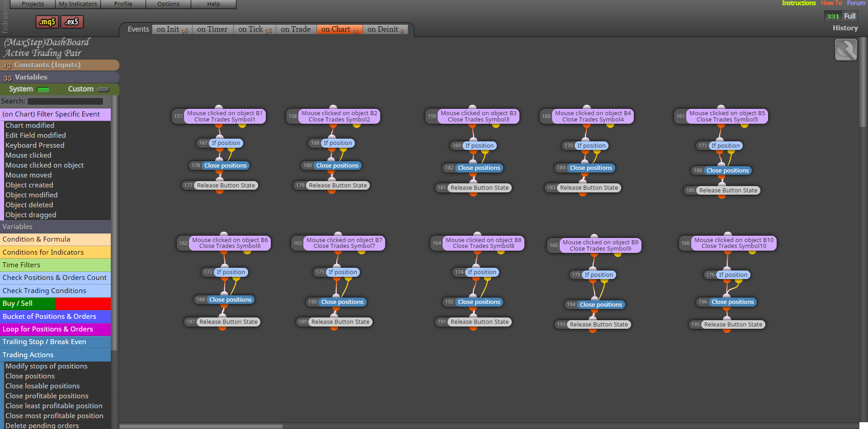Open the Projects menu
Screen dimensions: 868x429
(33, 4)
